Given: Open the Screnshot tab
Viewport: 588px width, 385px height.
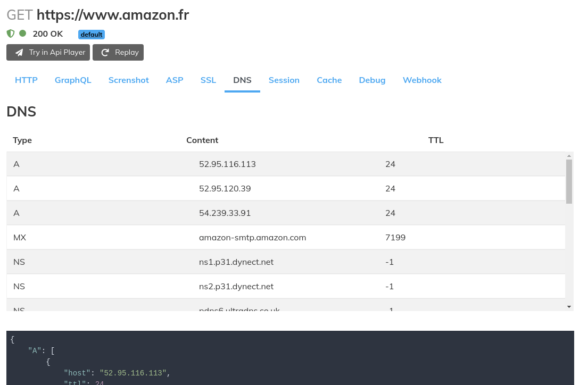Looking at the screenshot, I should (129, 80).
